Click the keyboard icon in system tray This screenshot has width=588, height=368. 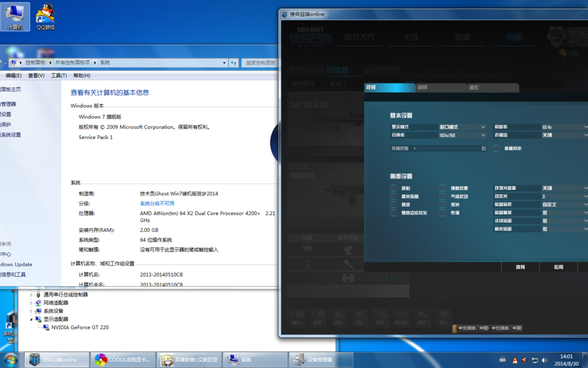(503, 360)
